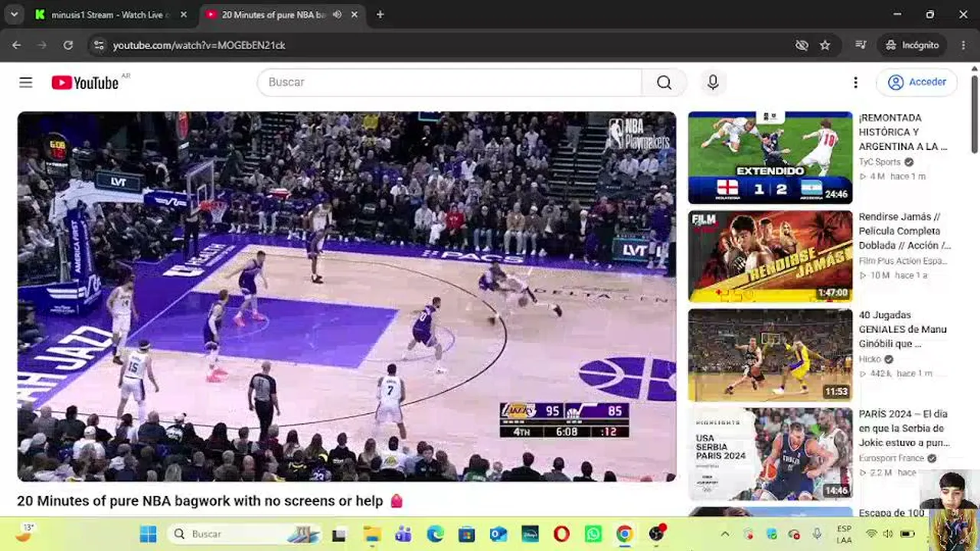The width and height of the screenshot is (980, 551).
Task: Open OBS Studio from the taskbar
Action: (x=657, y=534)
